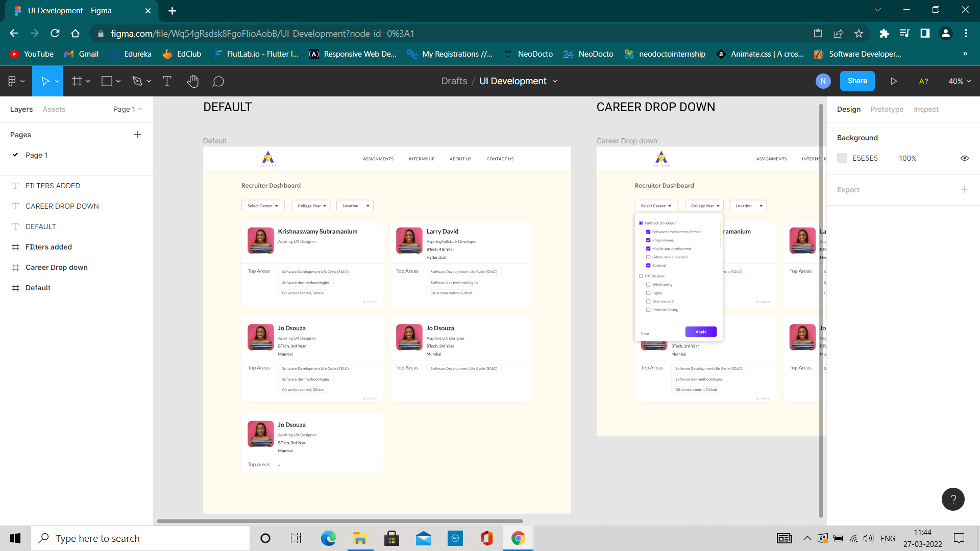Open browser extensions puzzle icon

[884, 33]
